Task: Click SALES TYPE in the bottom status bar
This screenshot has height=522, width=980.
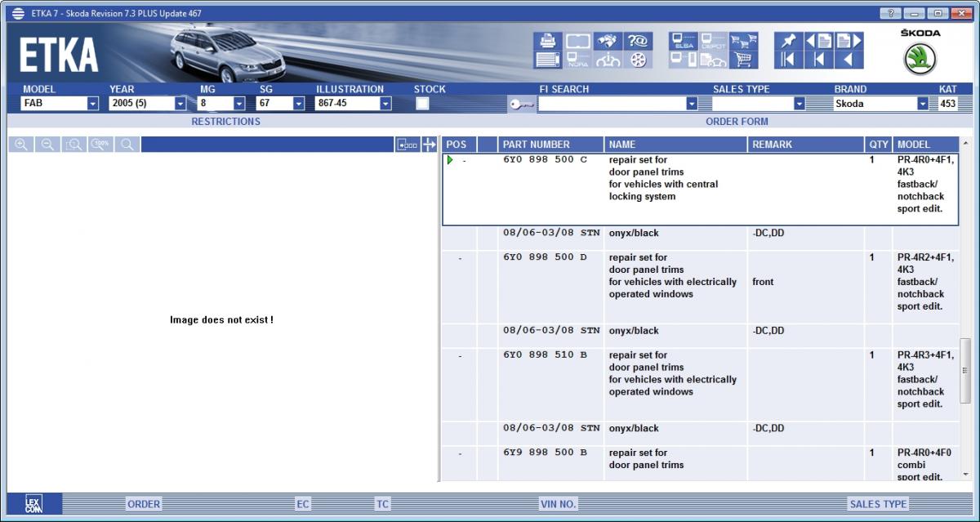Action: tap(878, 504)
